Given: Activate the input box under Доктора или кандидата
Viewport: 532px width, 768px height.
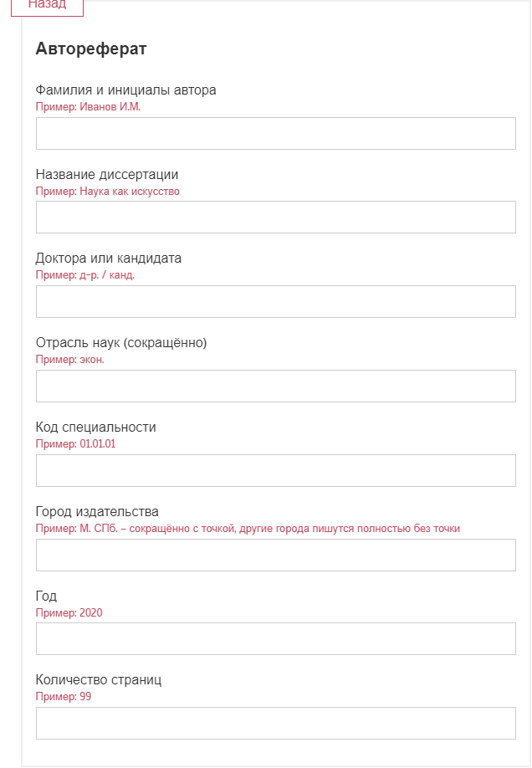Looking at the screenshot, I should (x=276, y=302).
